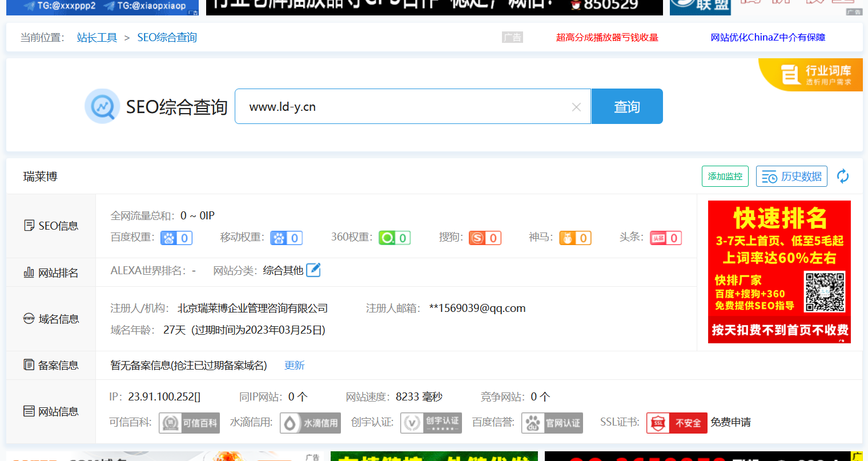868x461 pixels.
Task: Open the 网站优化ChinaZ中介有保障 link
Action: coord(768,38)
